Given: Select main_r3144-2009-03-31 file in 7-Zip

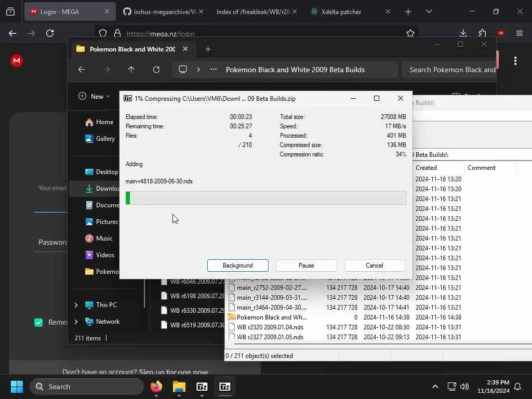Looking at the screenshot, I should 272,298.
